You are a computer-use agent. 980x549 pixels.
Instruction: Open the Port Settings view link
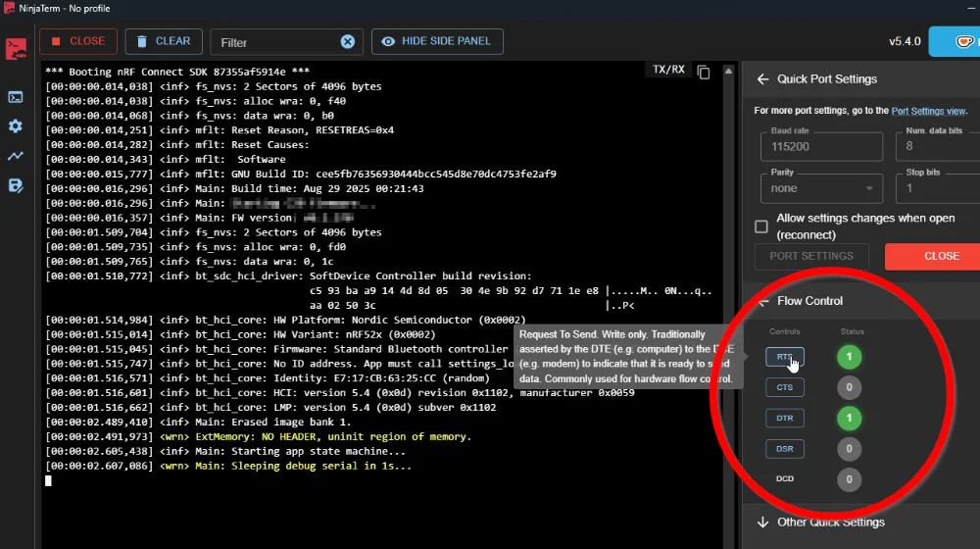(928, 112)
